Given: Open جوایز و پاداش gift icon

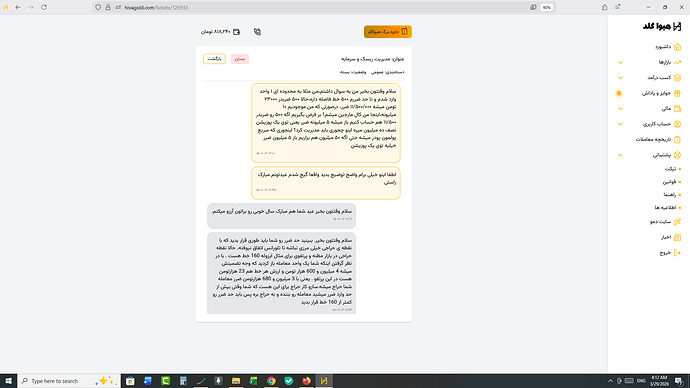Looking at the screenshot, I should (x=677, y=93).
